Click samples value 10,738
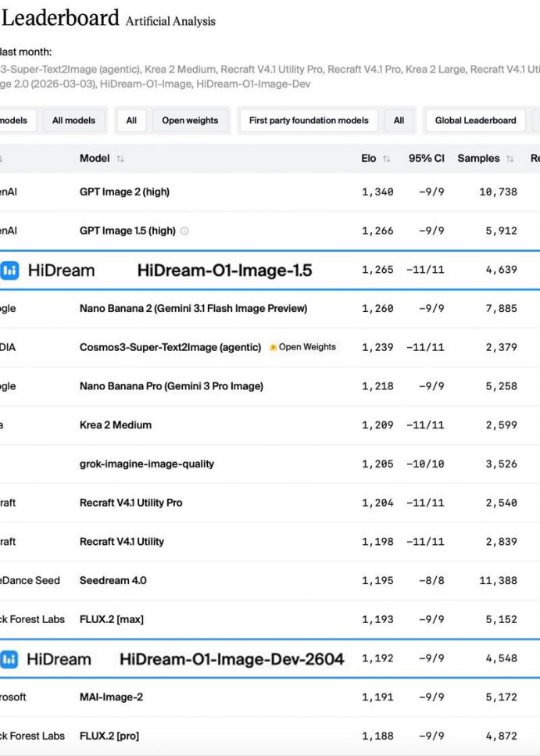 click(x=498, y=192)
